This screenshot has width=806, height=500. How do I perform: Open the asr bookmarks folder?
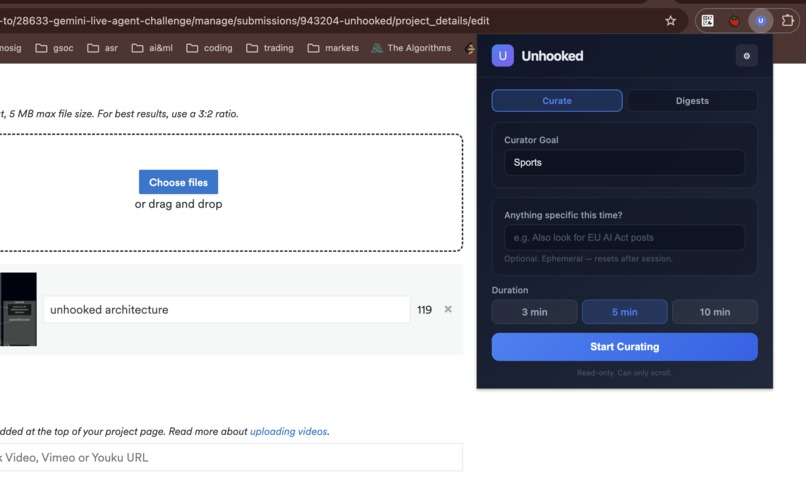[102, 48]
